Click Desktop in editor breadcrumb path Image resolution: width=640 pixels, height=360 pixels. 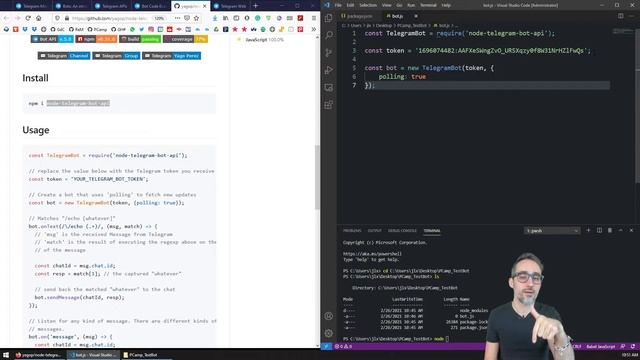click(x=384, y=25)
